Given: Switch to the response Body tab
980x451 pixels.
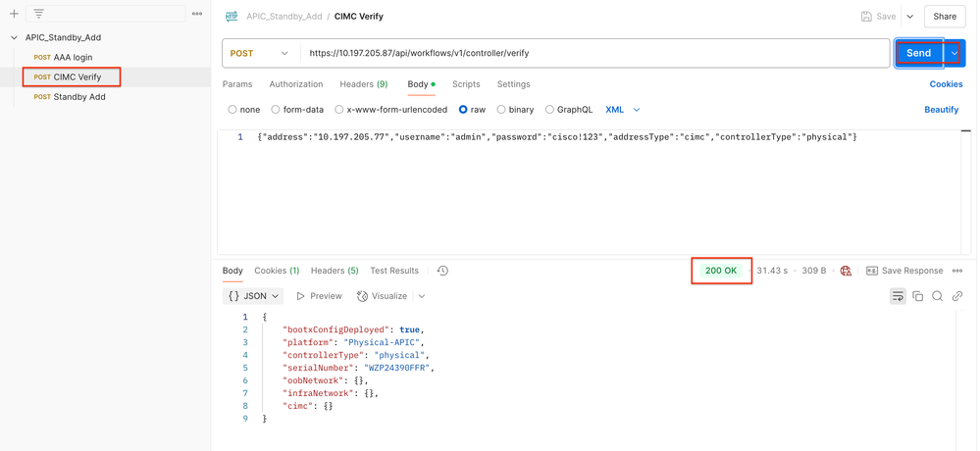Looking at the screenshot, I should (232, 271).
